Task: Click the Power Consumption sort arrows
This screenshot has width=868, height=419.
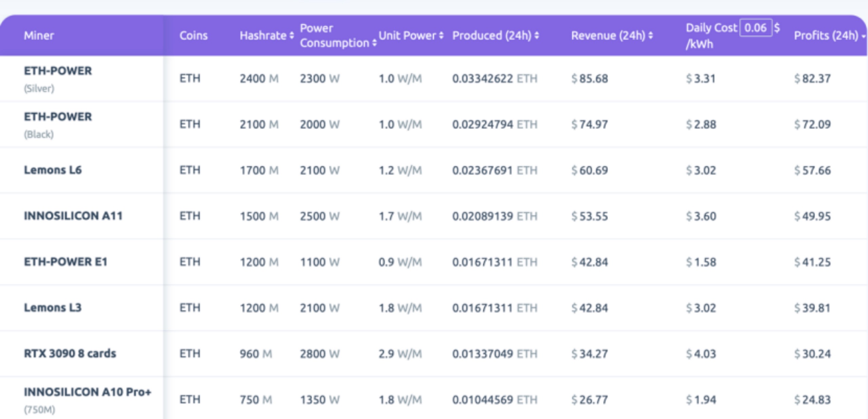Action: [x=374, y=43]
